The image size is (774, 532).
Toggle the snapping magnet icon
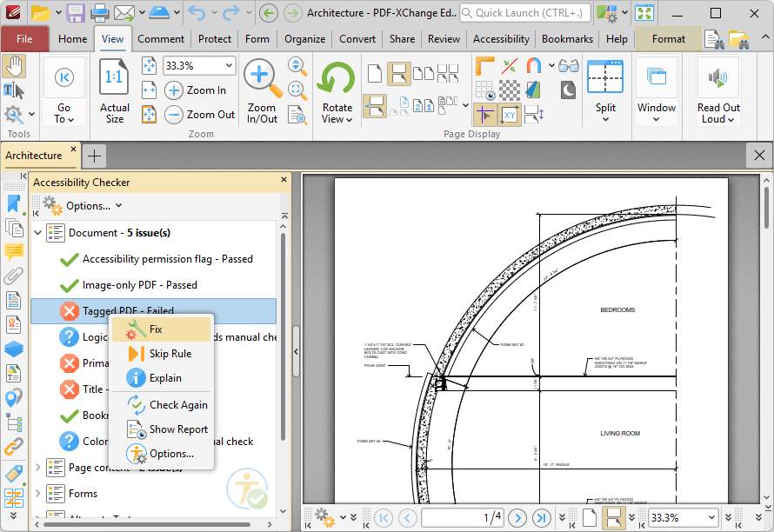click(533, 66)
